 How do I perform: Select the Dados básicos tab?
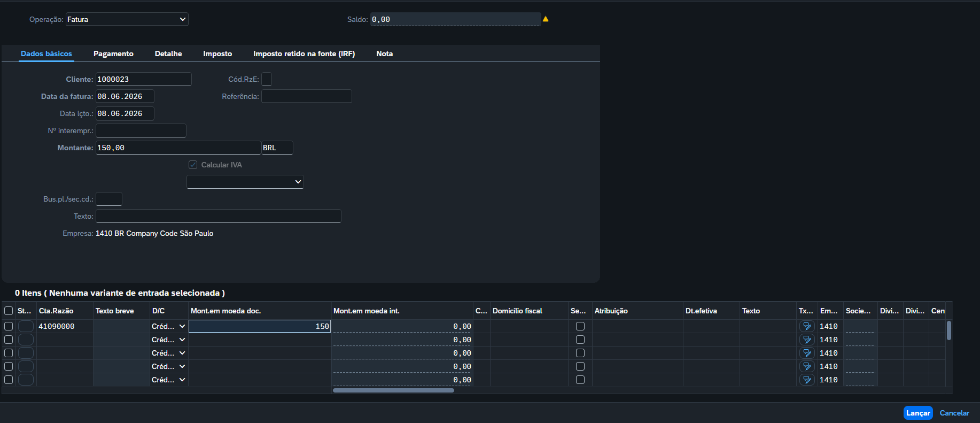pyautogui.click(x=46, y=53)
